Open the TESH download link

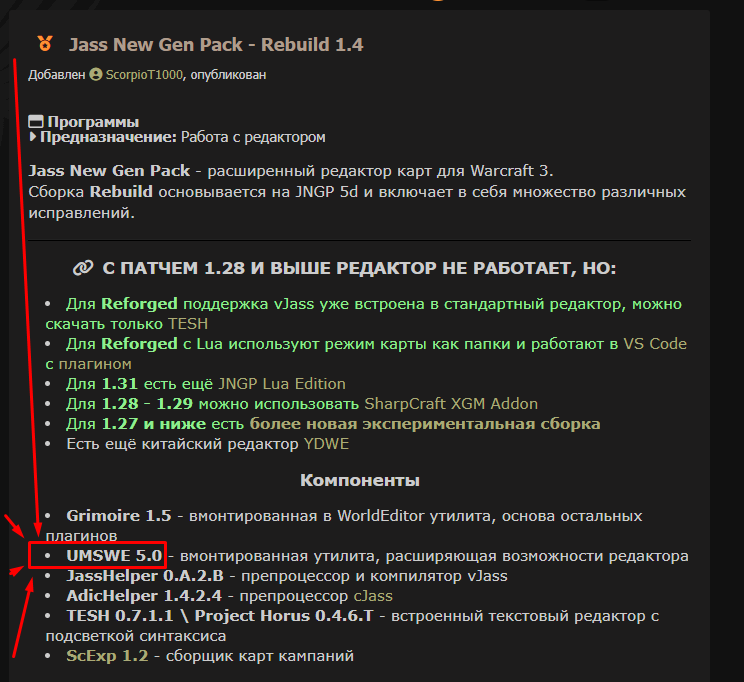point(188,324)
